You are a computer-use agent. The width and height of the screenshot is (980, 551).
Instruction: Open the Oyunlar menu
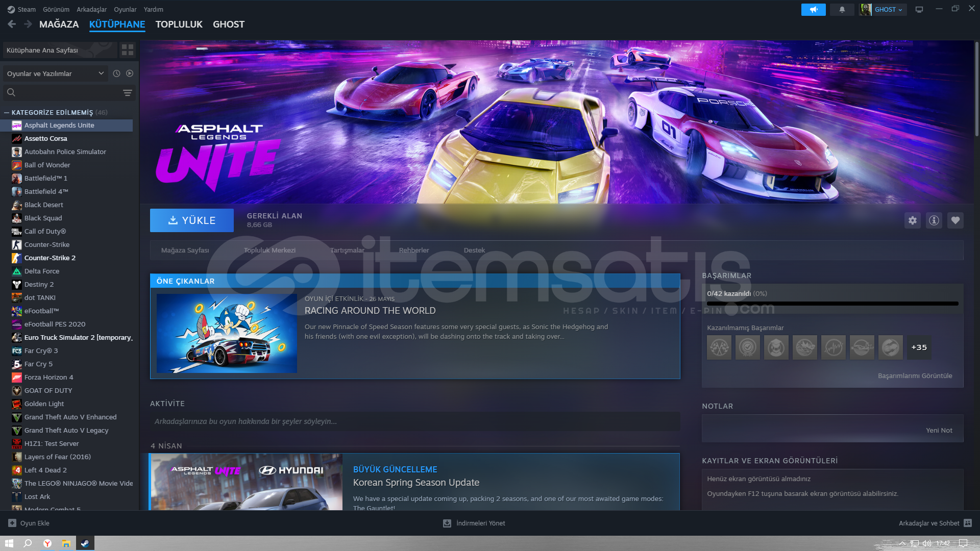125,9
